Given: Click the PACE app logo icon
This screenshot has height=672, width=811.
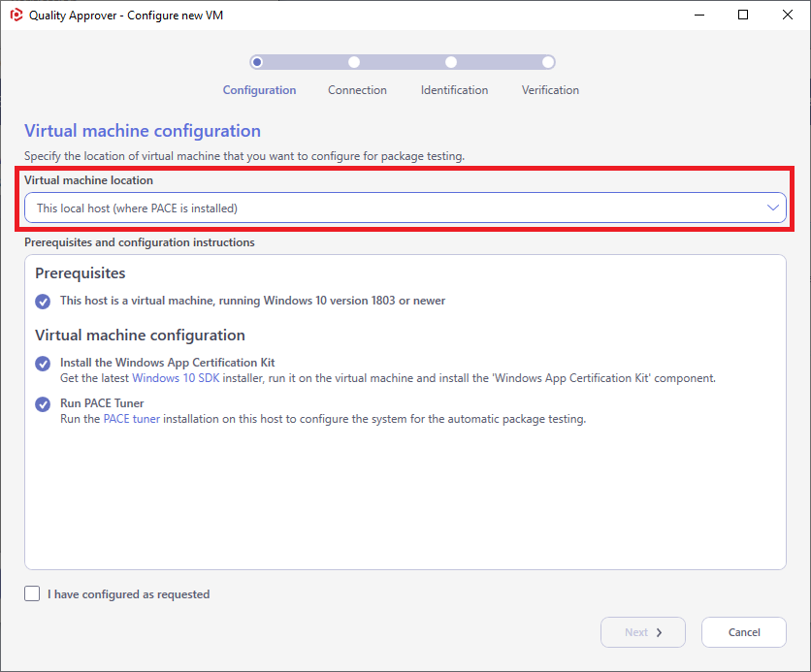Looking at the screenshot, I should [x=16, y=15].
